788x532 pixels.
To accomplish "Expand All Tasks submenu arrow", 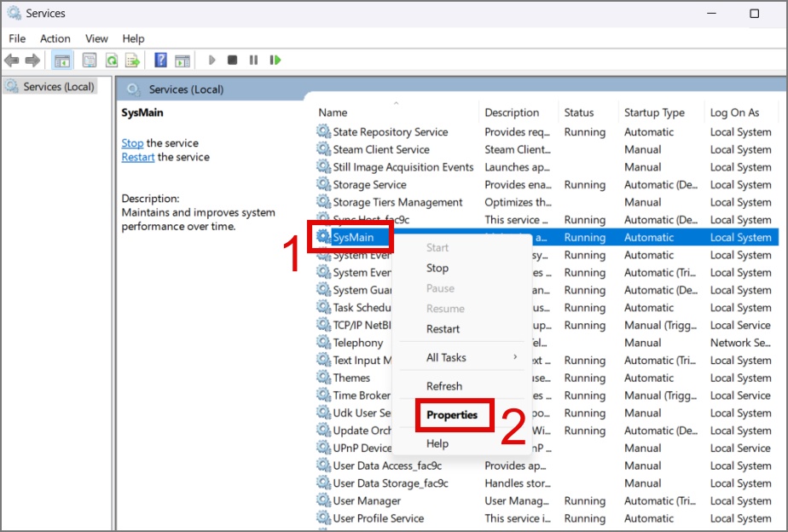I will click(x=515, y=356).
